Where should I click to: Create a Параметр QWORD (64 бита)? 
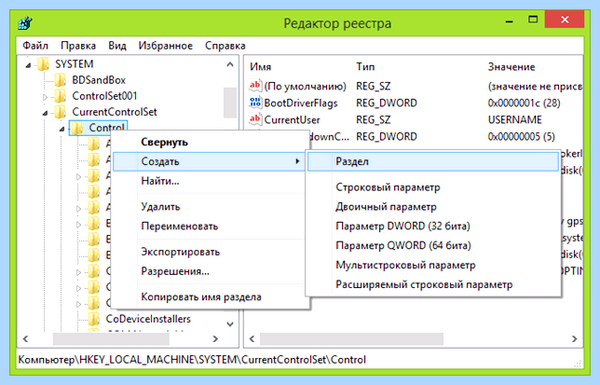(x=433, y=245)
